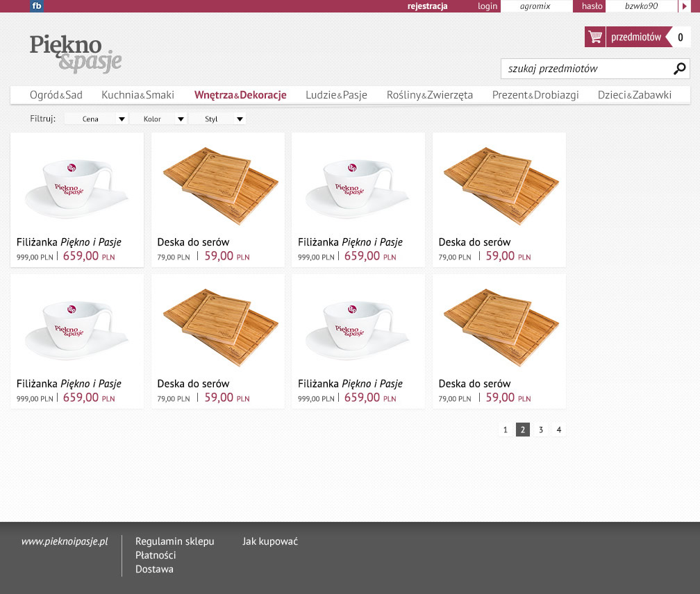Screen dimensions: 700x594
Task: Click the szukaj przedmiotów search field
Action: point(587,69)
